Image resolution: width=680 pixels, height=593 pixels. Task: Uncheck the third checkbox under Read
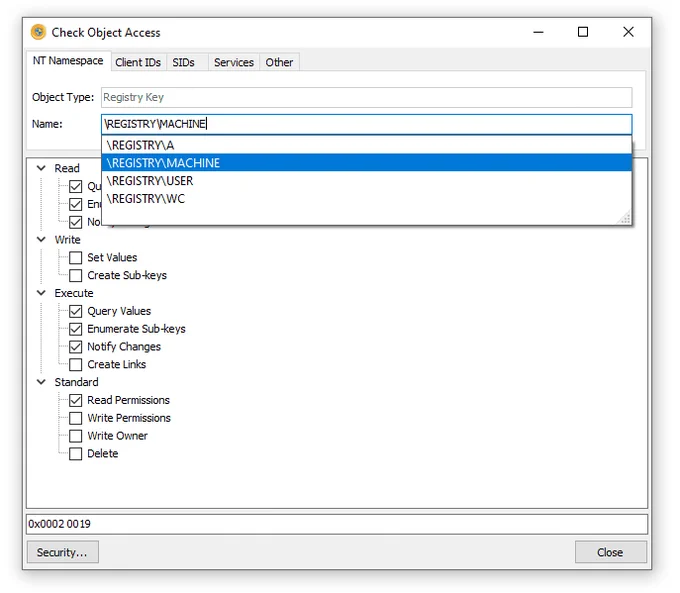75,222
